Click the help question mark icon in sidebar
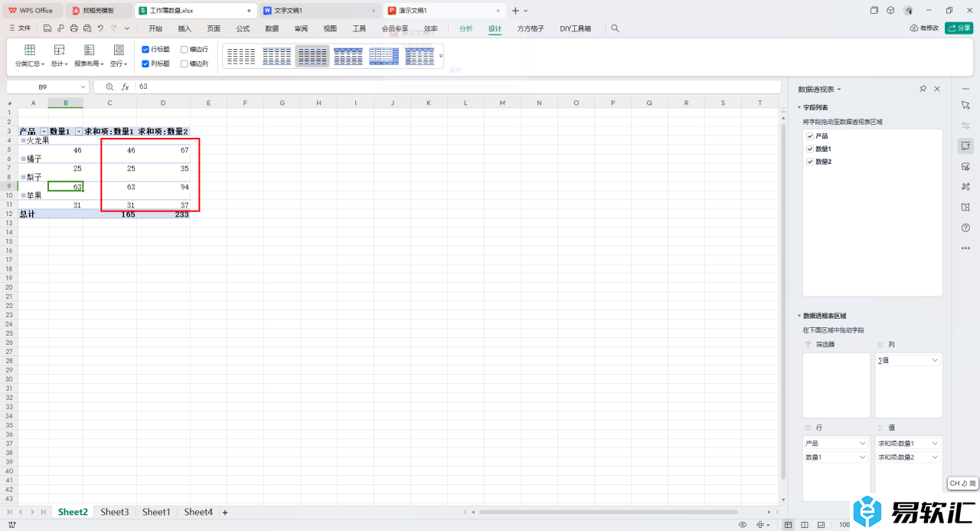Image resolution: width=980 pixels, height=531 pixels. tap(965, 228)
